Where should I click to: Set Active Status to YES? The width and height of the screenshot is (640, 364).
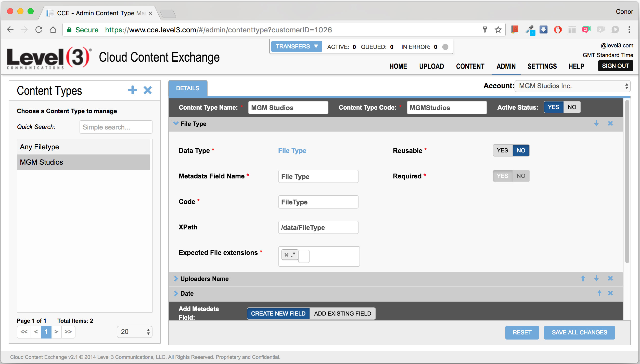point(553,107)
